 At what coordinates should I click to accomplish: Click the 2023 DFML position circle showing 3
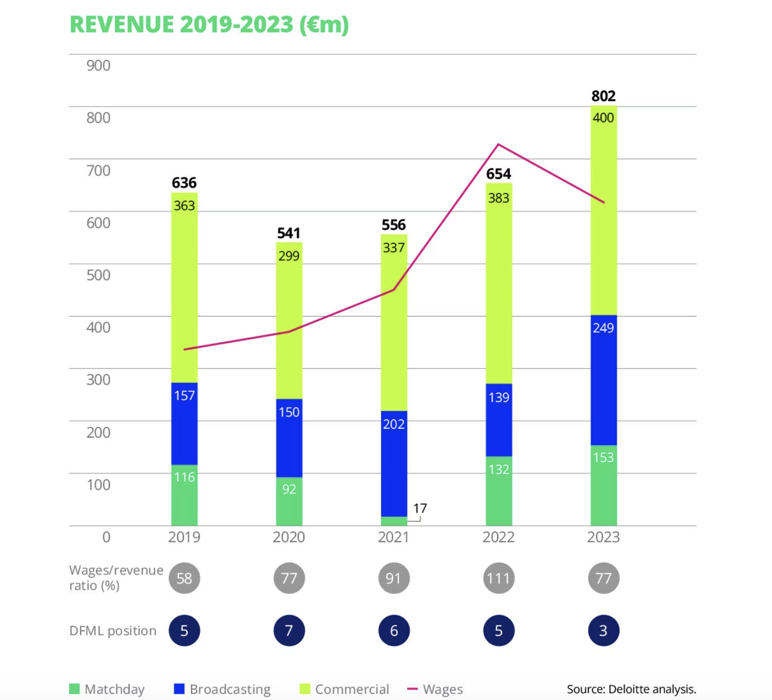[603, 631]
